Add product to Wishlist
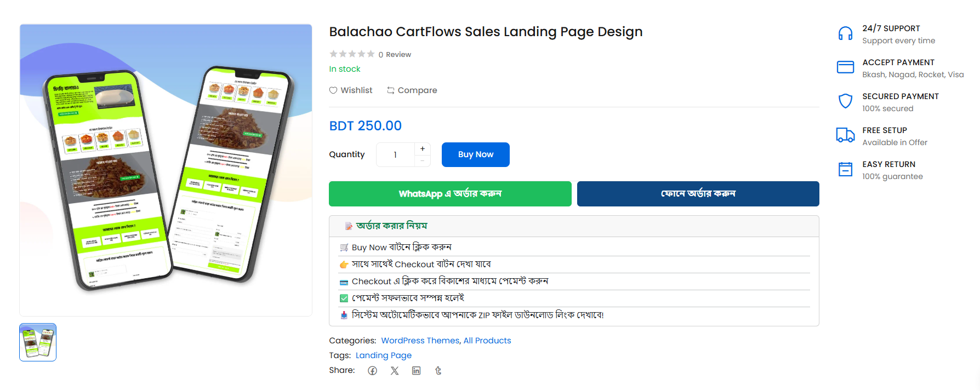The width and height of the screenshot is (980, 391). (x=351, y=90)
